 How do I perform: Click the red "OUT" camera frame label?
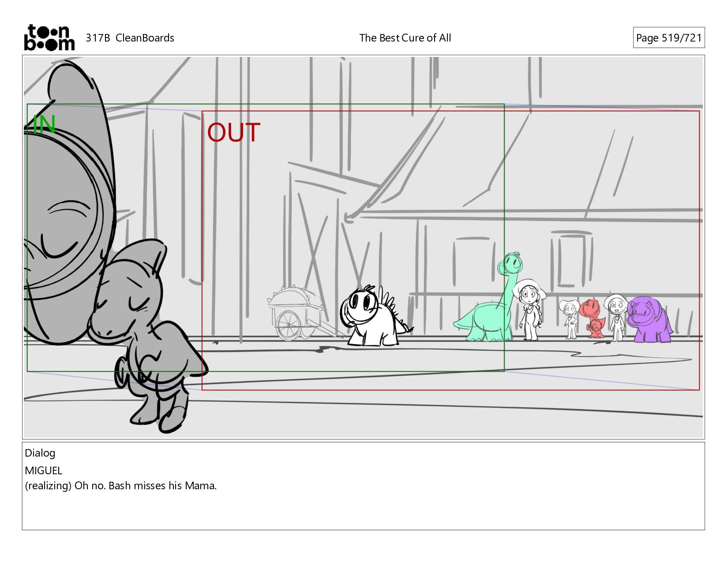[x=234, y=132]
